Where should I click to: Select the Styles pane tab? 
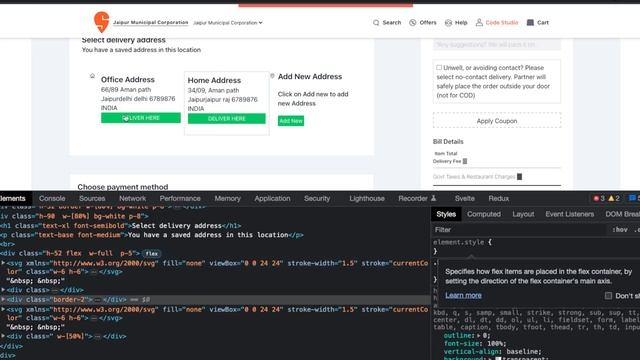446,214
